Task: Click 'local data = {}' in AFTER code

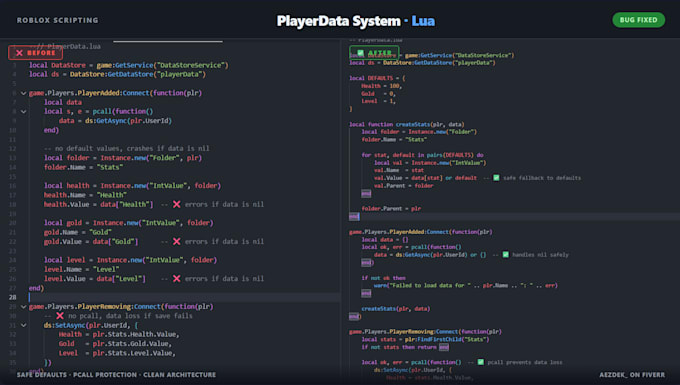Action: point(385,239)
